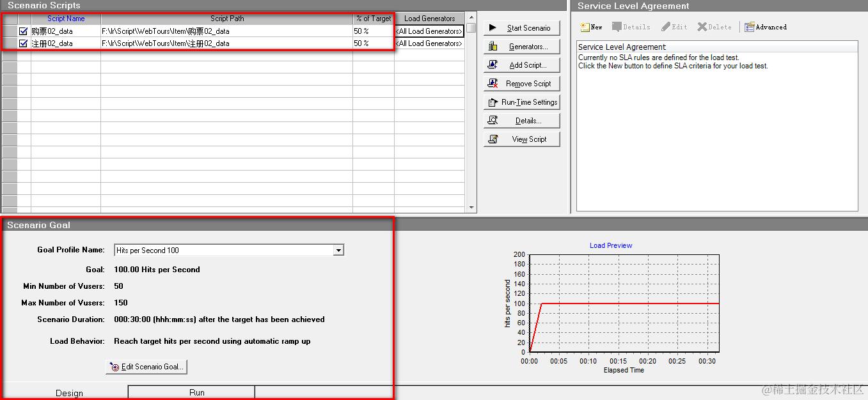Screen dimensions: 868x400
Task: Click the SLA Edit pencil item
Action: 674,27
